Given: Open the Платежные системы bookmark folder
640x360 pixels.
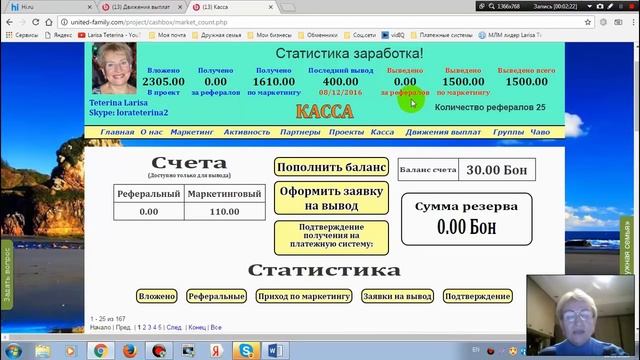Looking at the screenshot, I should coord(442,35).
